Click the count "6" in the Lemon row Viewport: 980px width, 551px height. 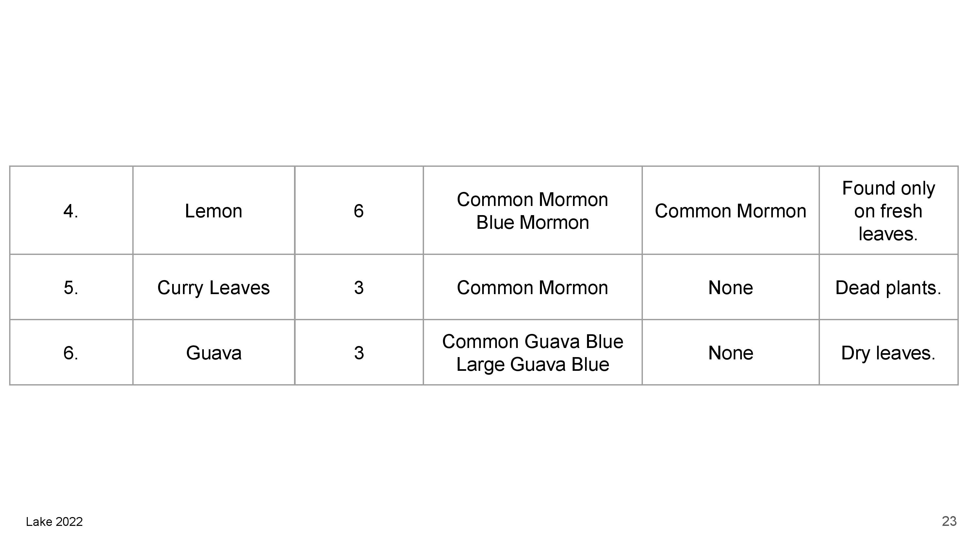pyautogui.click(x=358, y=211)
